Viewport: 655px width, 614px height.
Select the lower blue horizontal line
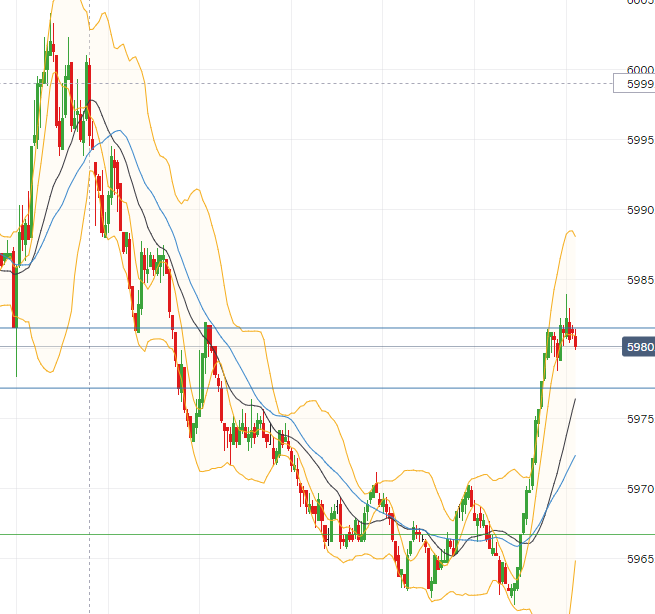pyautogui.click(x=328, y=388)
